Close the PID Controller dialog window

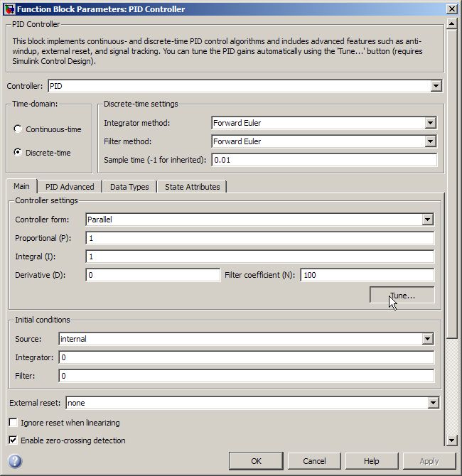[x=451, y=9]
